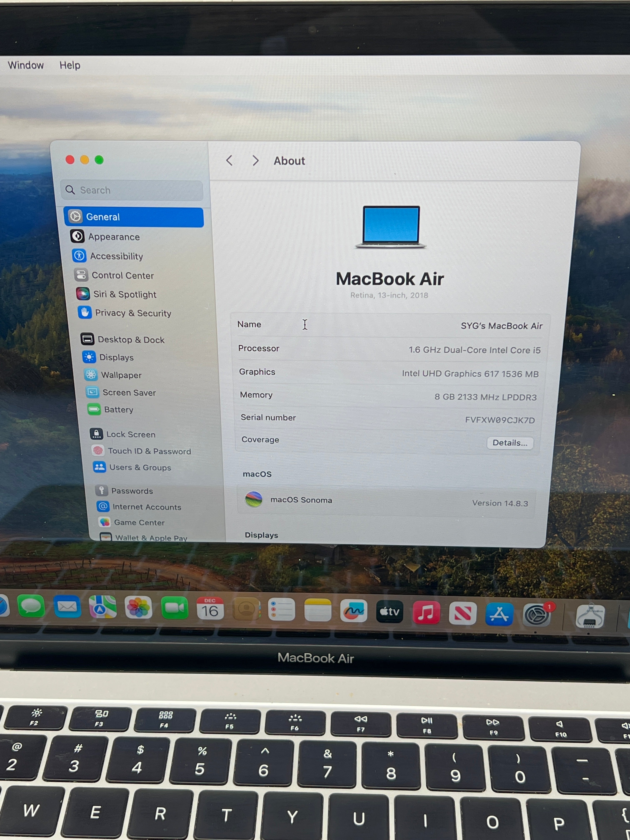Screen dimensions: 630x840
Task: Open Lock Screen settings
Action: coord(123,434)
